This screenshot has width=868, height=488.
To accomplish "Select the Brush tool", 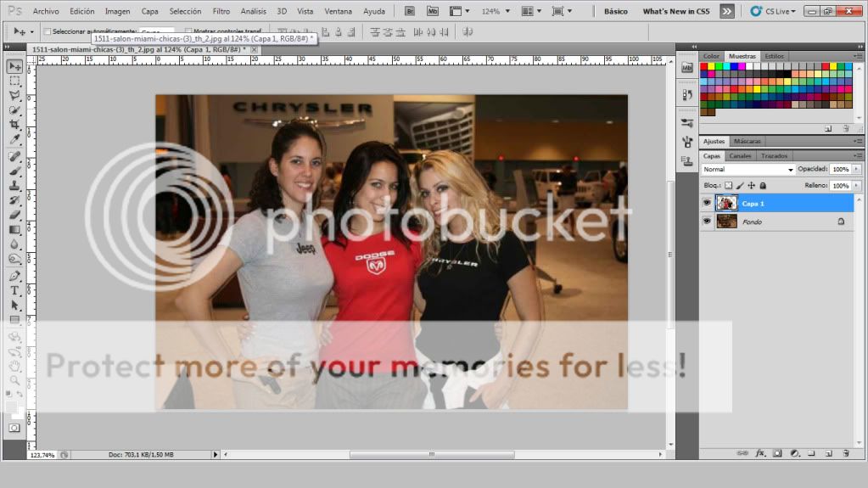I will click(15, 171).
